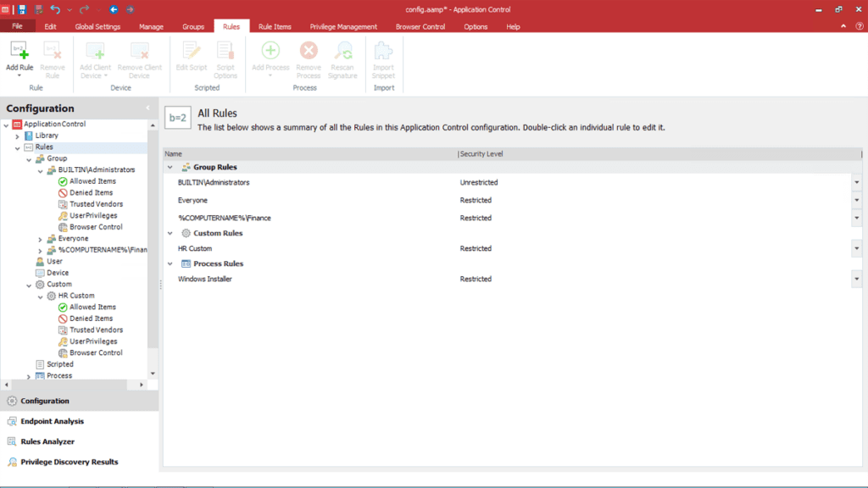868x488 pixels.
Task: Open the Allowed Items under HR Custom
Action: click(x=93, y=306)
